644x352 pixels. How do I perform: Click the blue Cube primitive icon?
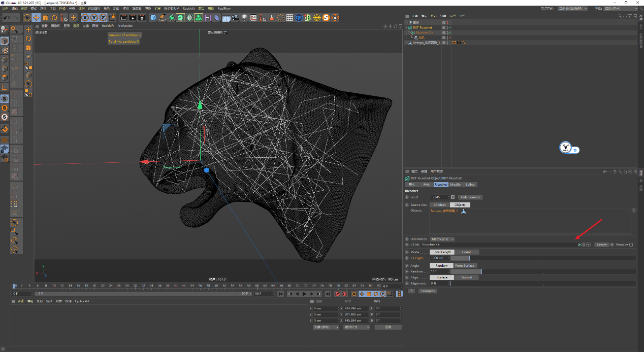(x=153, y=18)
